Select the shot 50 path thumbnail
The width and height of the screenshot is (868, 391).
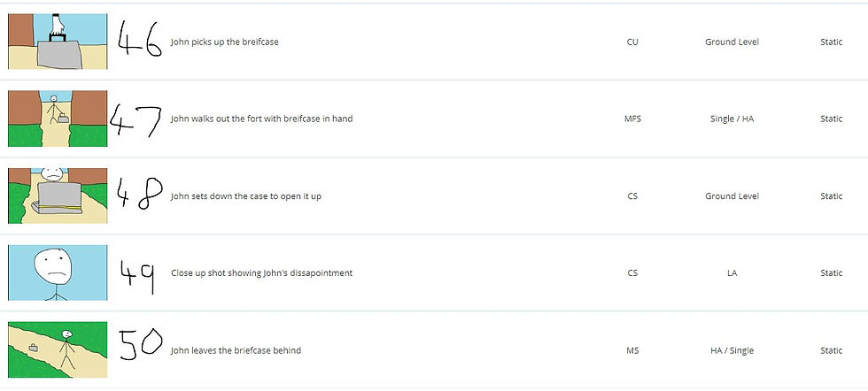click(x=58, y=350)
